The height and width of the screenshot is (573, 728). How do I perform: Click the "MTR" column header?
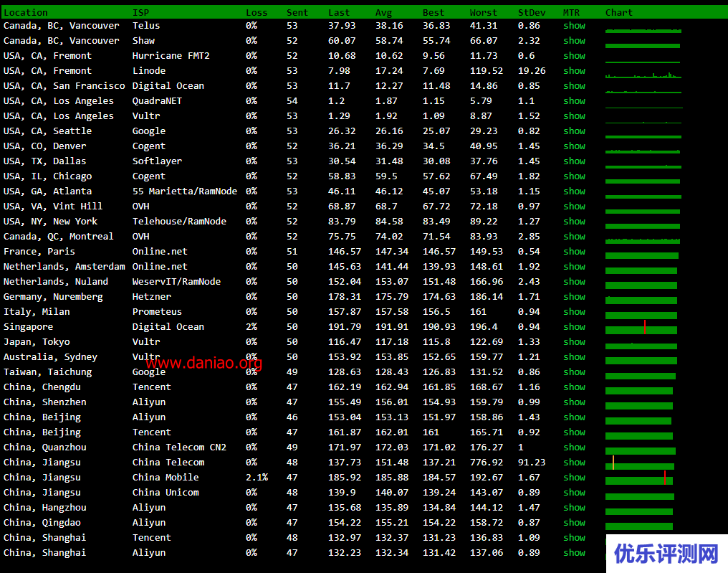[x=572, y=12]
